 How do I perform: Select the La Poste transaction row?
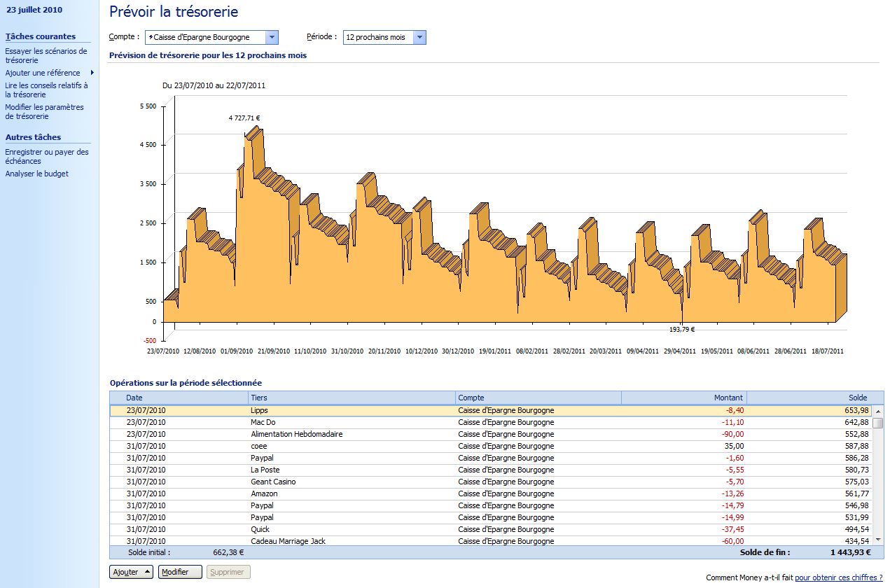tap(491, 470)
